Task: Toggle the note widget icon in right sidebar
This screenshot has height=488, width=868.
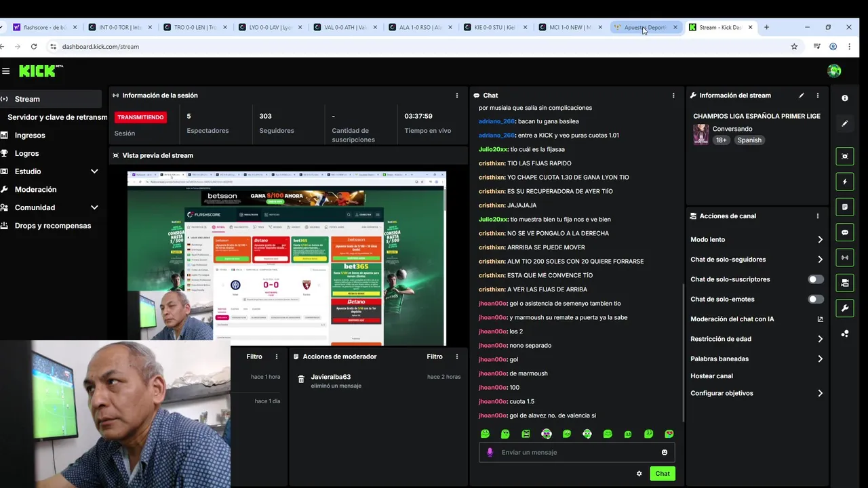Action: click(x=845, y=207)
